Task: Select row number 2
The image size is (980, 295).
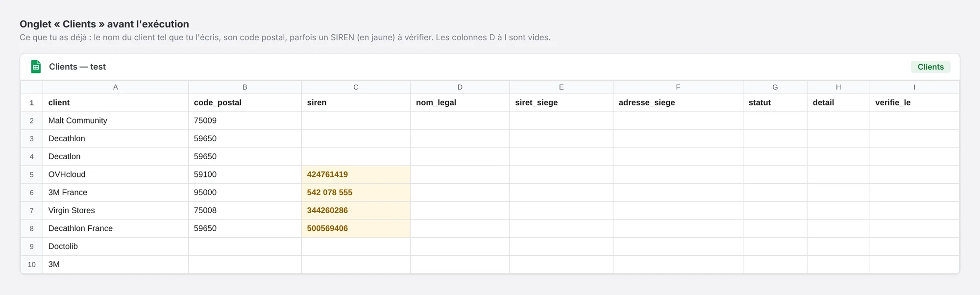Action: (x=32, y=121)
